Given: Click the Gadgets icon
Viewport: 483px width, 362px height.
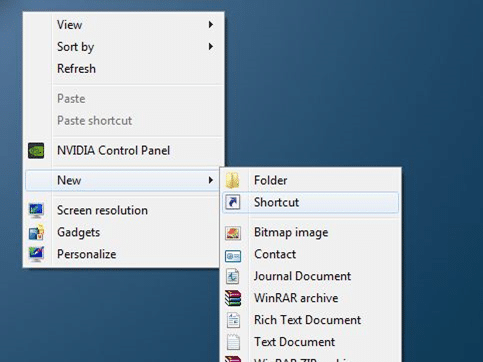Looking at the screenshot, I should [36, 232].
